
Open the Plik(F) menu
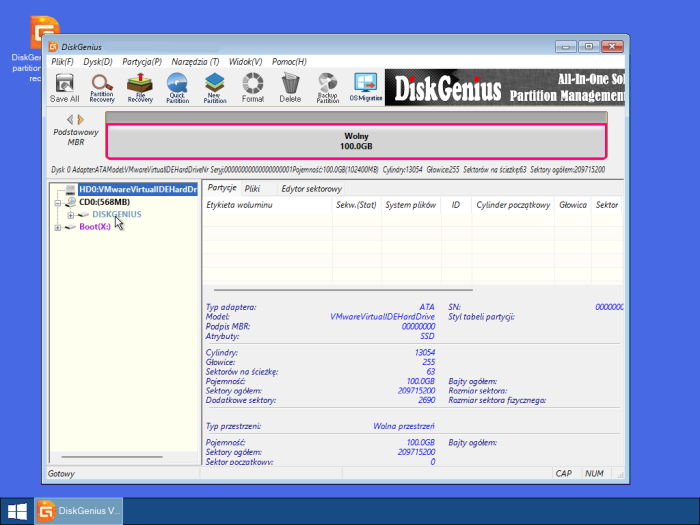(62, 62)
